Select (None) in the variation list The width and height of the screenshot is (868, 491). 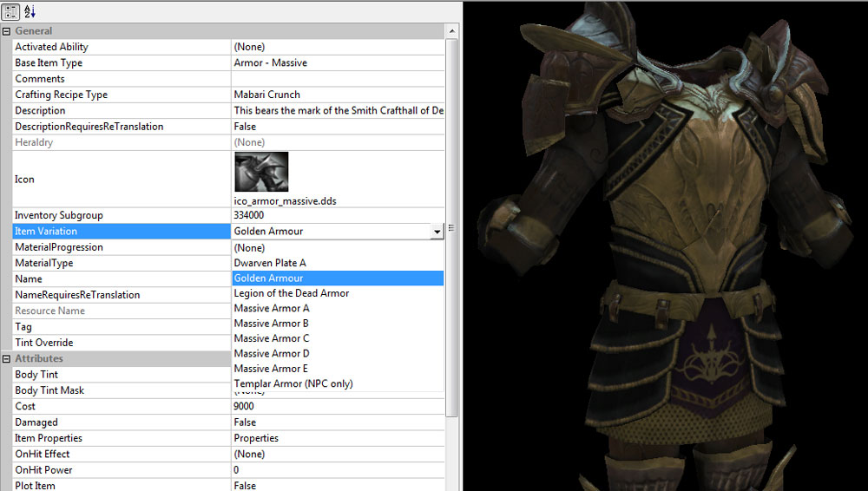[x=249, y=248]
